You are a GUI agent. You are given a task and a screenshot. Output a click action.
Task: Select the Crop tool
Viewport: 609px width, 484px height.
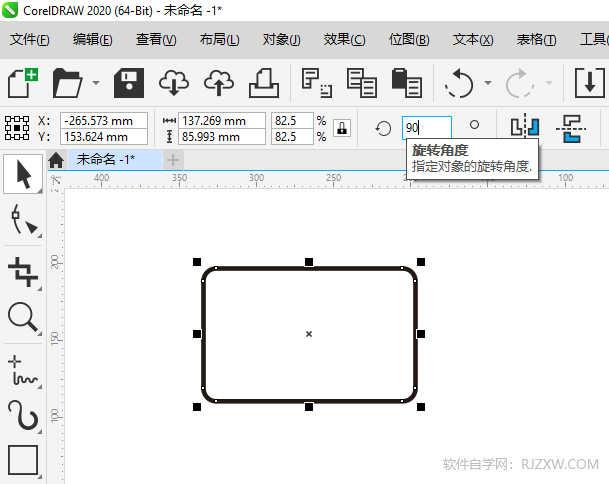point(23,272)
